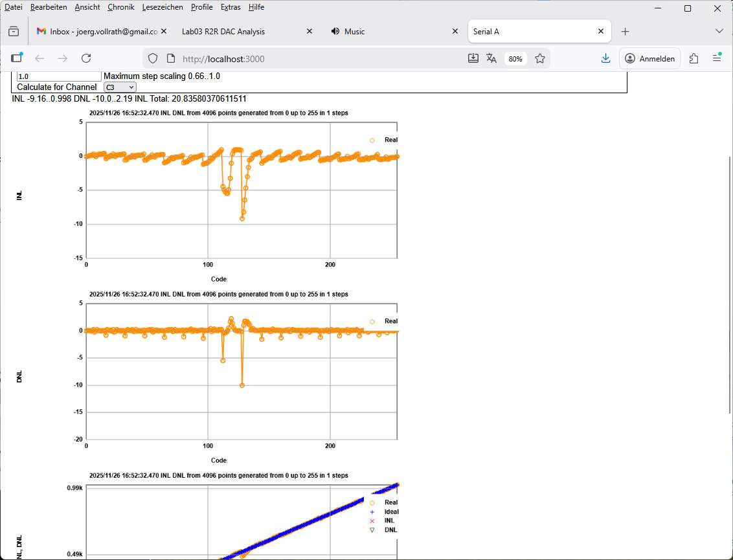Open new tab with plus button
This screenshot has width=733, height=560.
[625, 31]
